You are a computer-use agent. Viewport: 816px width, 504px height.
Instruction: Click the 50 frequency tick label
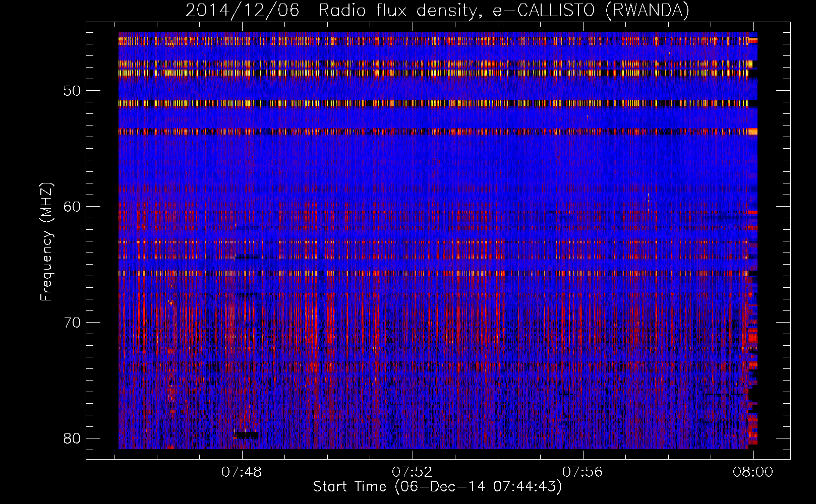coord(72,91)
